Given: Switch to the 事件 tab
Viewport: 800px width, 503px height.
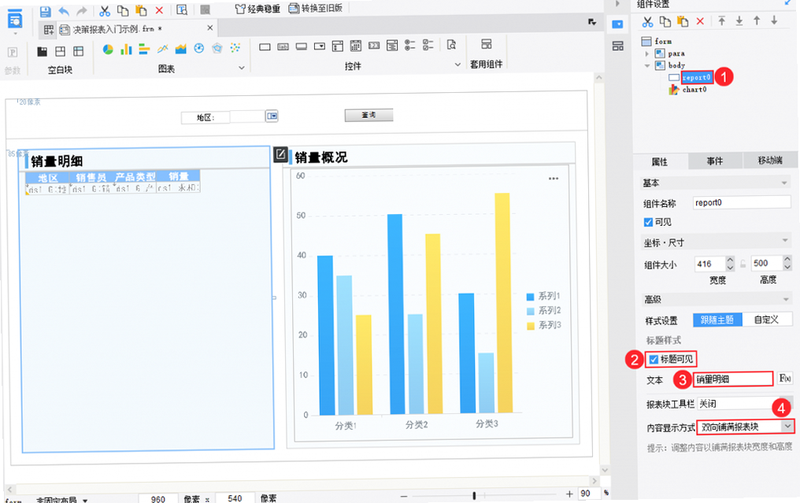Looking at the screenshot, I should pos(715,161).
